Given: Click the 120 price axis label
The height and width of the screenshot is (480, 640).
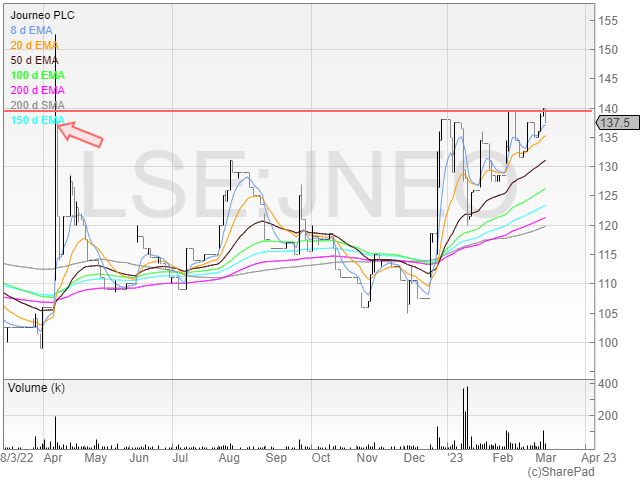Looking at the screenshot, I should point(608,225).
